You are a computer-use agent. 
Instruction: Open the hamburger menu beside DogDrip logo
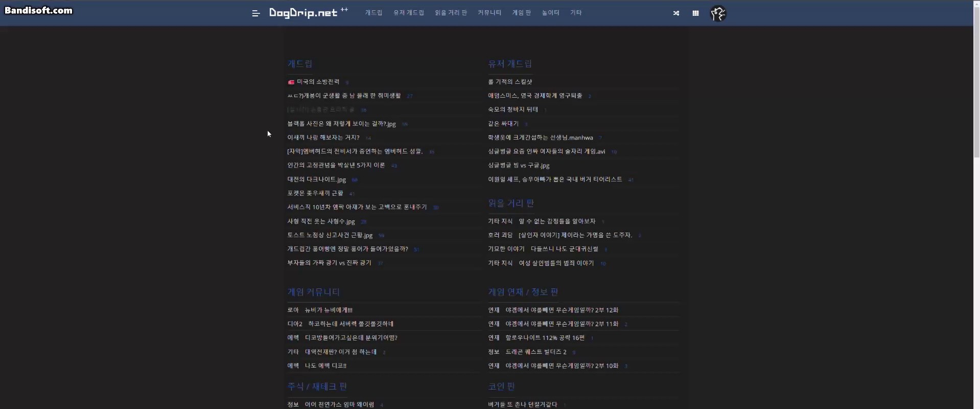[x=256, y=13]
